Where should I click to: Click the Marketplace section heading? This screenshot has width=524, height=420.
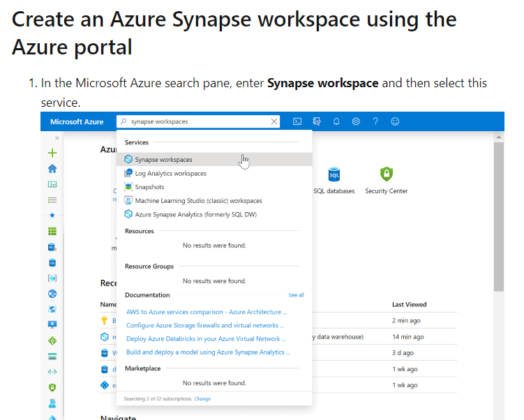coord(143,368)
